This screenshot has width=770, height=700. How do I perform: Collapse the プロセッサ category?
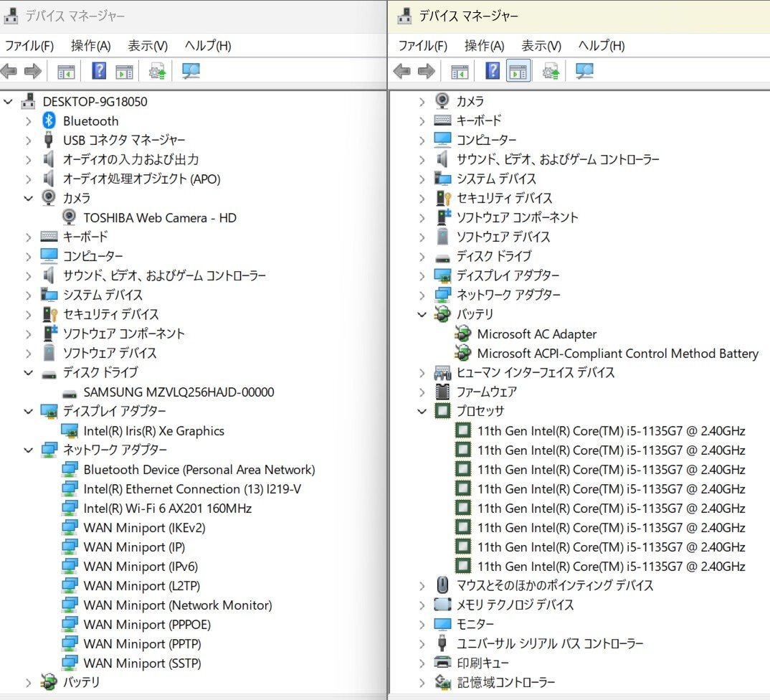point(422,412)
